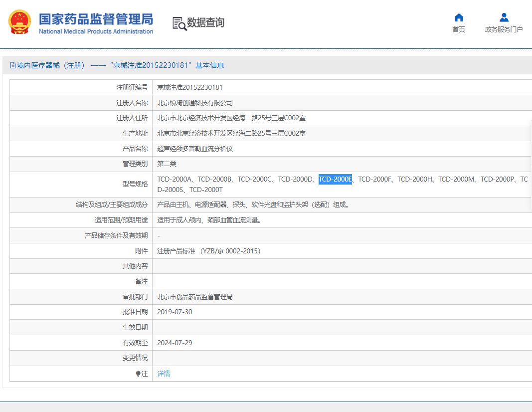Click the 管理类别 row label
Screen dimensions: 532x412
click(135, 164)
